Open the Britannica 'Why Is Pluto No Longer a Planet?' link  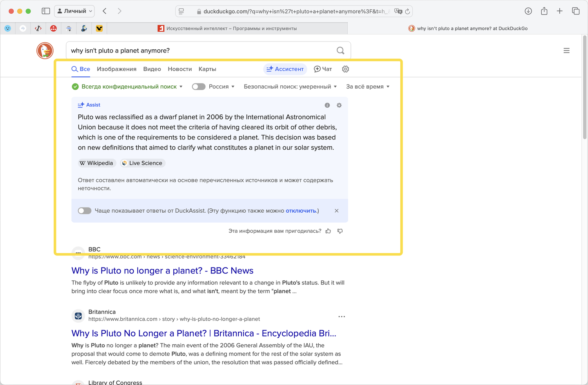(204, 333)
